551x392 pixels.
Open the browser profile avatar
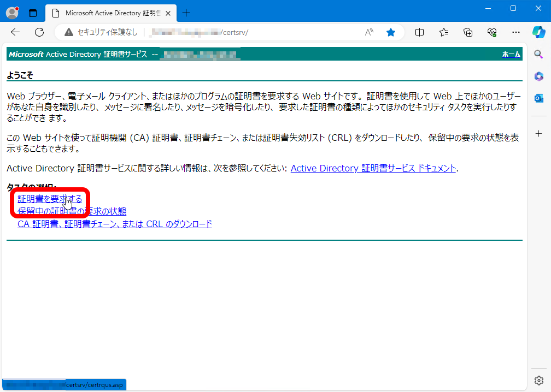click(x=12, y=13)
